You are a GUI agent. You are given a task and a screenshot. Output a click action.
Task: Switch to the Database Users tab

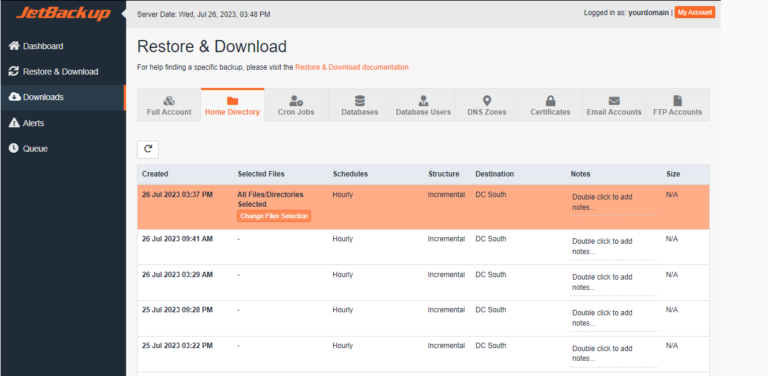423,105
